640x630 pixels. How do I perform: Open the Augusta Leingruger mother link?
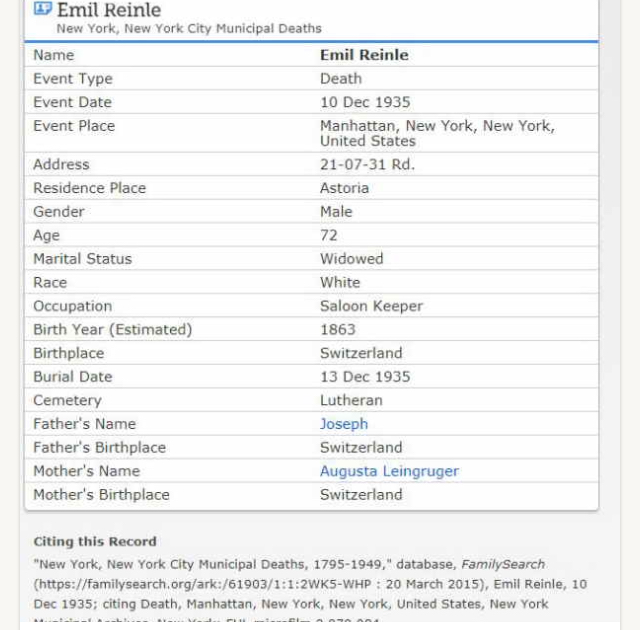(x=389, y=471)
